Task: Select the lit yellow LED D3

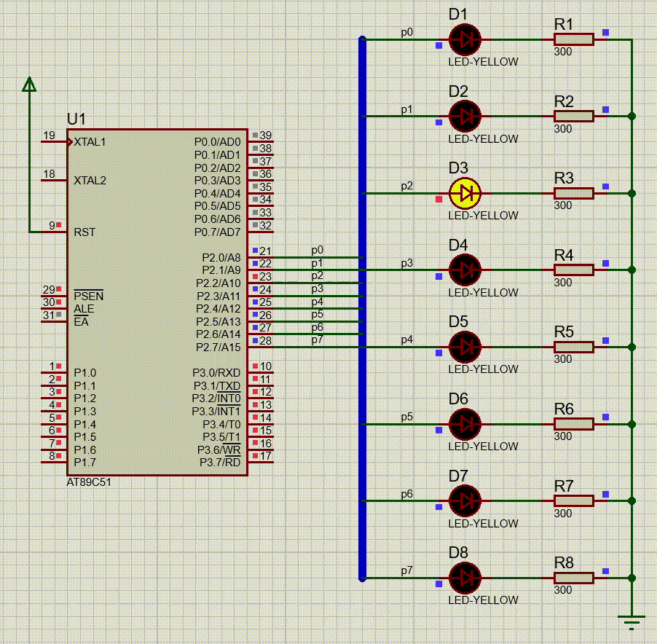Action: [x=465, y=194]
